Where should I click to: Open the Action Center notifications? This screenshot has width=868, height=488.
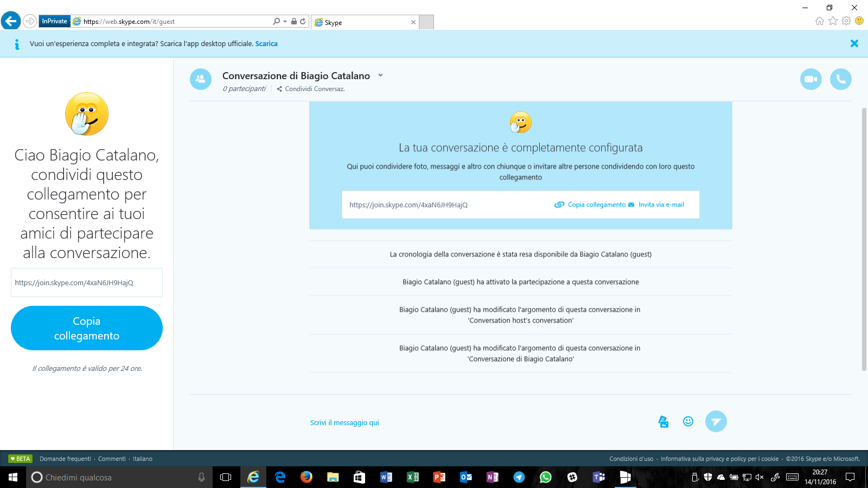(x=850, y=477)
